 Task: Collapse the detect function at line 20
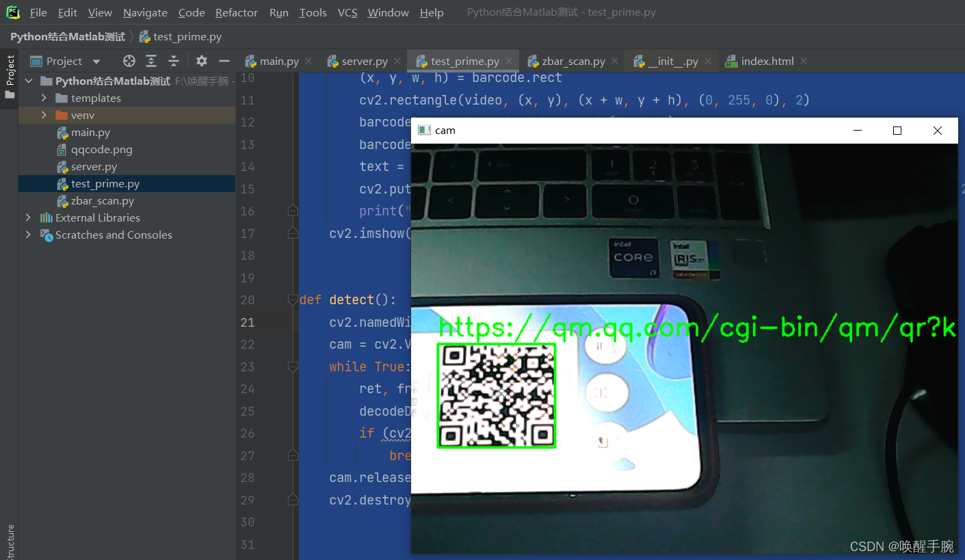pos(293,300)
